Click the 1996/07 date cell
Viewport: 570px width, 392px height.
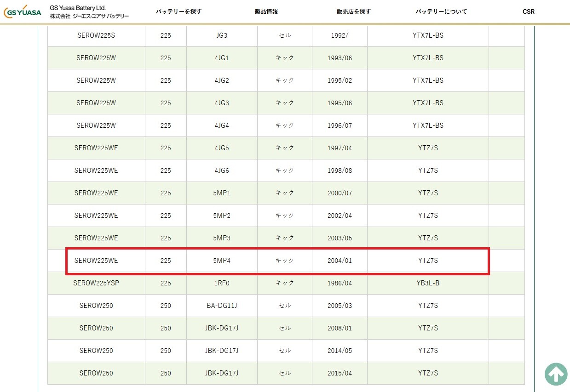point(340,125)
